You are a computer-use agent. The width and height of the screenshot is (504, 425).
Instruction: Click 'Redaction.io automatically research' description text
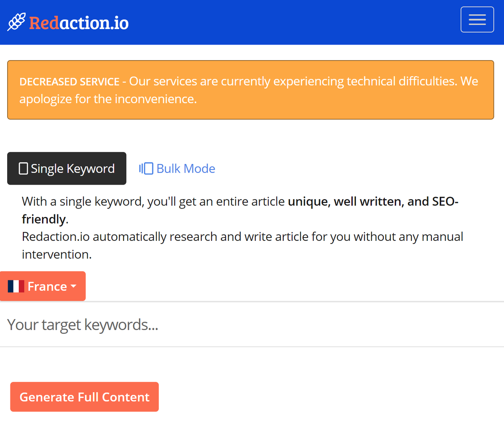click(x=242, y=245)
